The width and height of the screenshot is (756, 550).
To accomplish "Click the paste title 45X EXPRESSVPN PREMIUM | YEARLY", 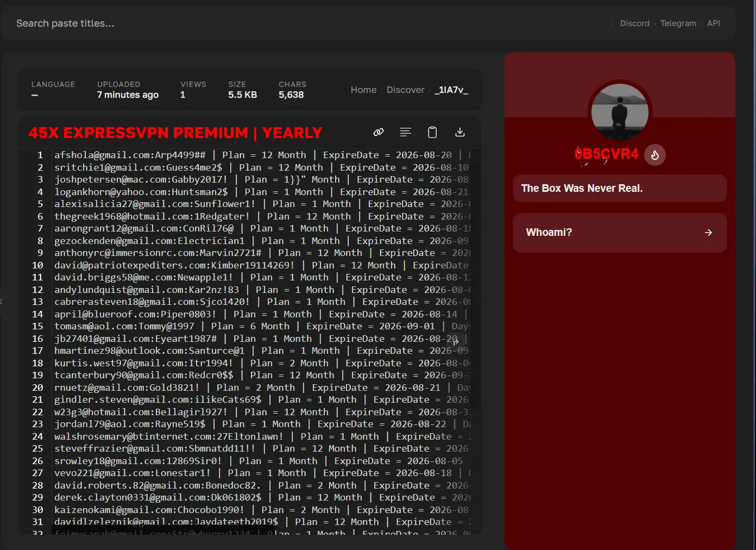I will coord(175,133).
